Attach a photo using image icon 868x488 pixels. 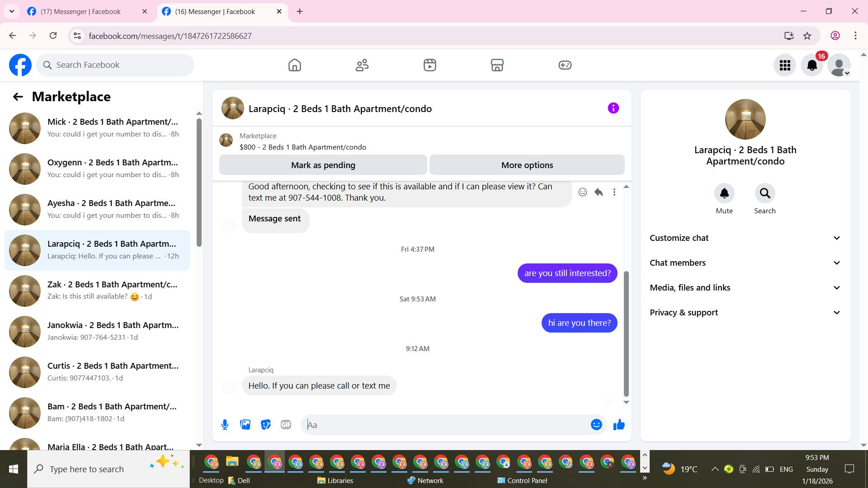coord(245,425)
